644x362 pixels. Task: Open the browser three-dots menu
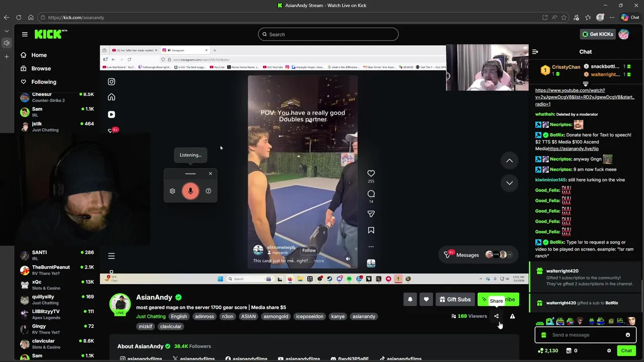(x=612, y=18)
